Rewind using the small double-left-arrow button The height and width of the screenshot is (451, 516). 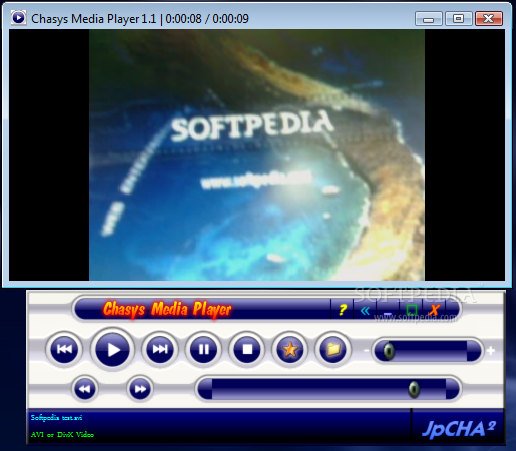[85, 389]
